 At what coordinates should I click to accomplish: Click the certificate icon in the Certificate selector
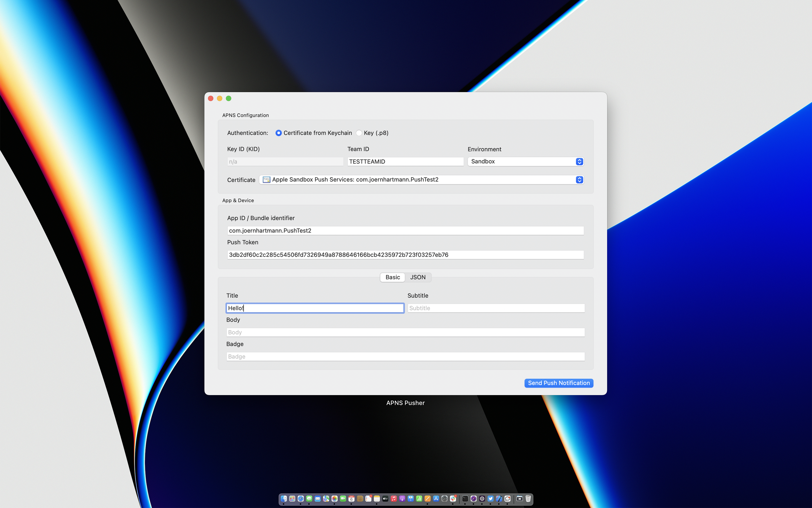pos(266,179)
